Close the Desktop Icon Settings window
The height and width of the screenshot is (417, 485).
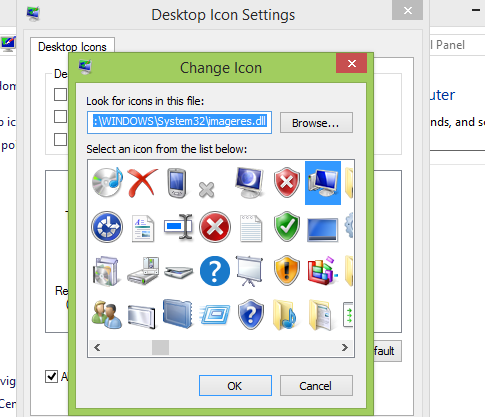[408, 10]
